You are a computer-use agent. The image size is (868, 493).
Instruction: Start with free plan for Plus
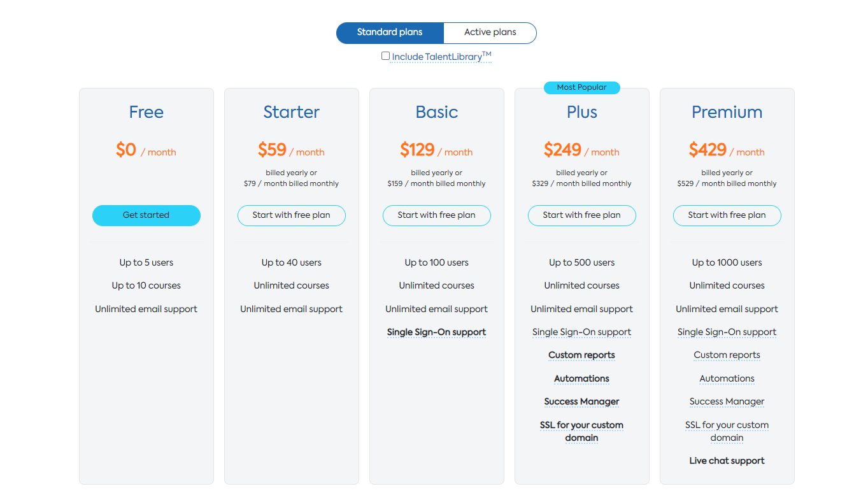pos(581,215)
